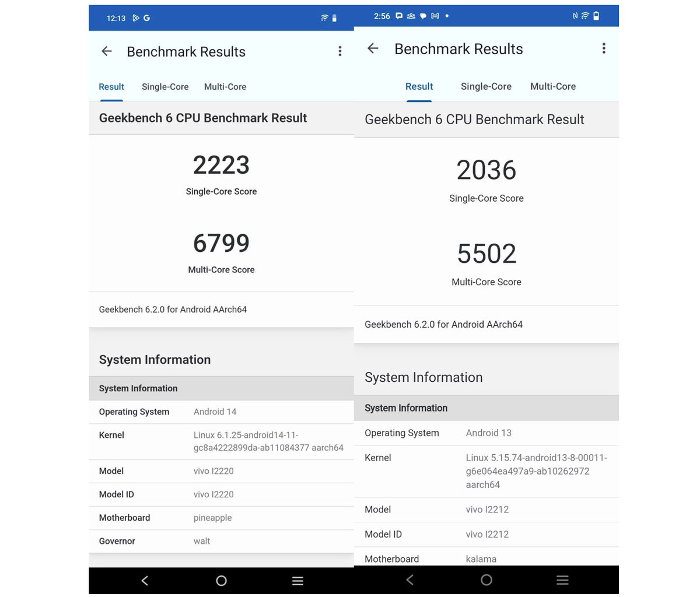Tap recents menu icon in left navigation bar
The width and height of the screenshot is (700, 597).
coord(297,581)
